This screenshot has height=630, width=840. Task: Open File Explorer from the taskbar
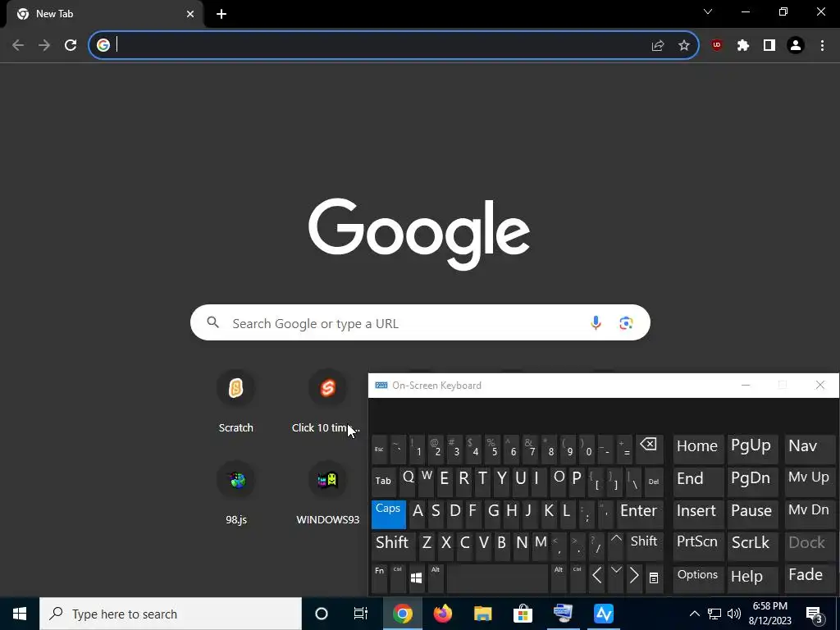[x=482, y=614]
